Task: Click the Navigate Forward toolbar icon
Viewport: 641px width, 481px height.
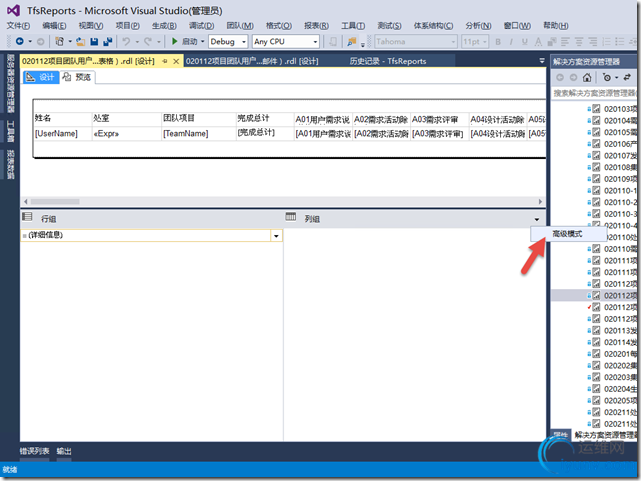Action: tap(40, 41)
